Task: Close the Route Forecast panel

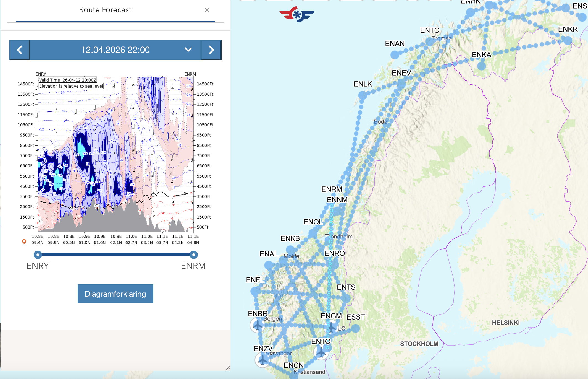Action: point(206,10)
